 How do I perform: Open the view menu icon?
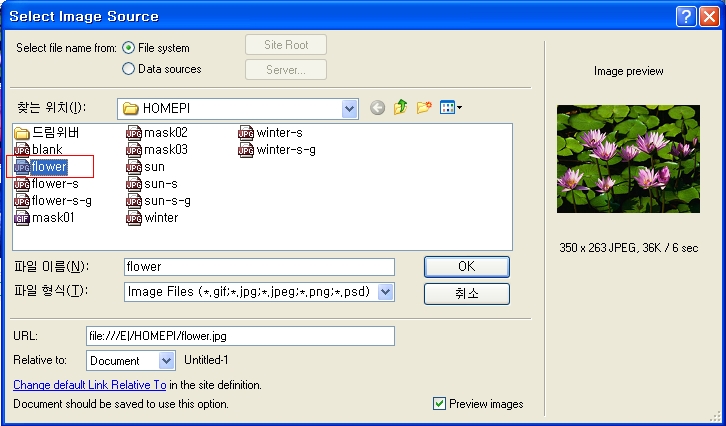tap(451, 108)
